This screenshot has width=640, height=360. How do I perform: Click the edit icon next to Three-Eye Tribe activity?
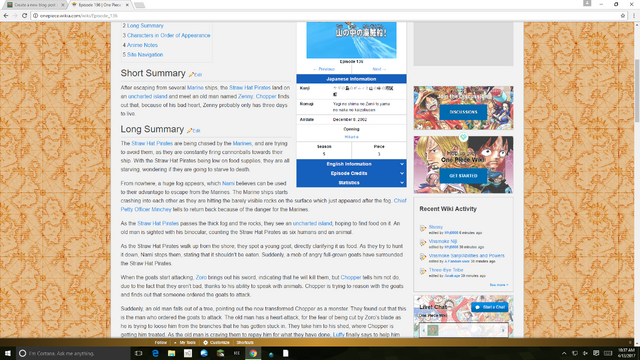tap(423, 271)
